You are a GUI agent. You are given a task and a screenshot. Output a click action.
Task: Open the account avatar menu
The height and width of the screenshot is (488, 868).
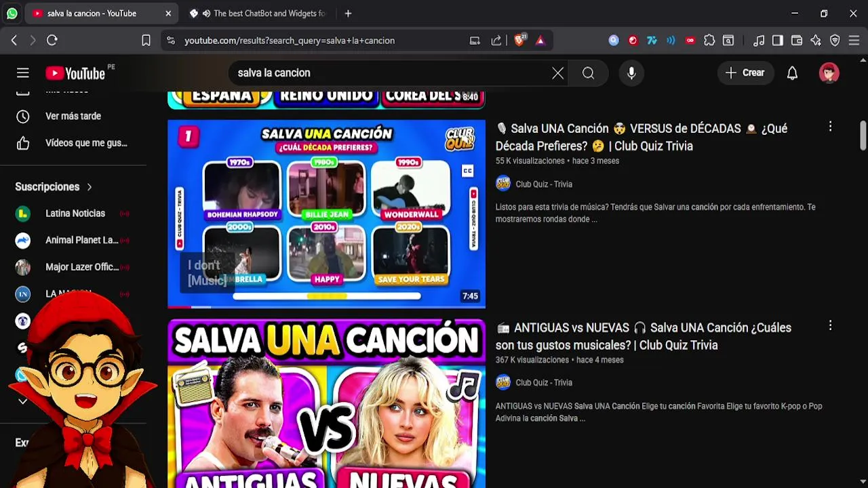(829, 73)
